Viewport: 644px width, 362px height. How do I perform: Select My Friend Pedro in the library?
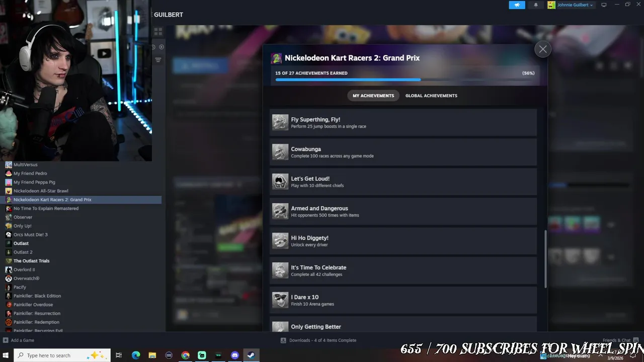pyautogui.click(x=30, y=173)
